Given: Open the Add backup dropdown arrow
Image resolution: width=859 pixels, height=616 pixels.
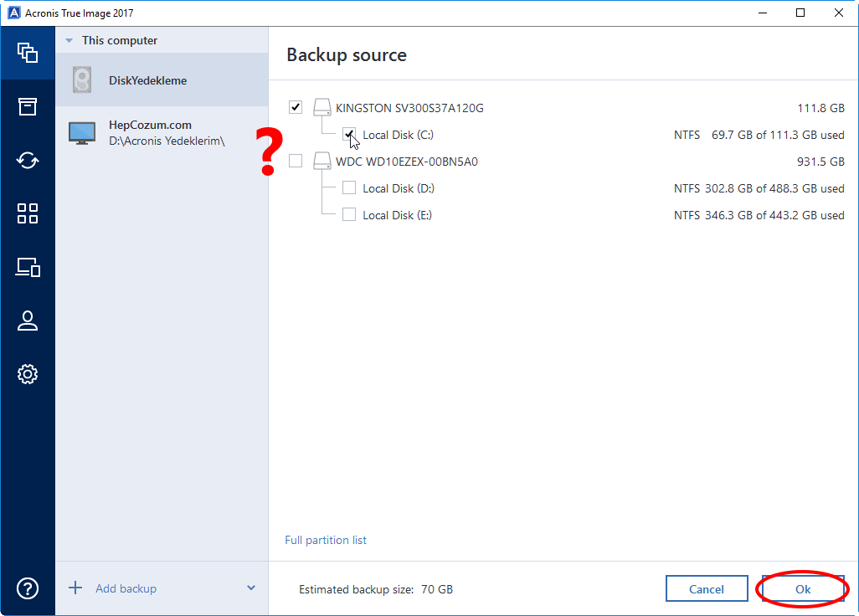Looking at the screenshot, I should [x=251, y=588].
